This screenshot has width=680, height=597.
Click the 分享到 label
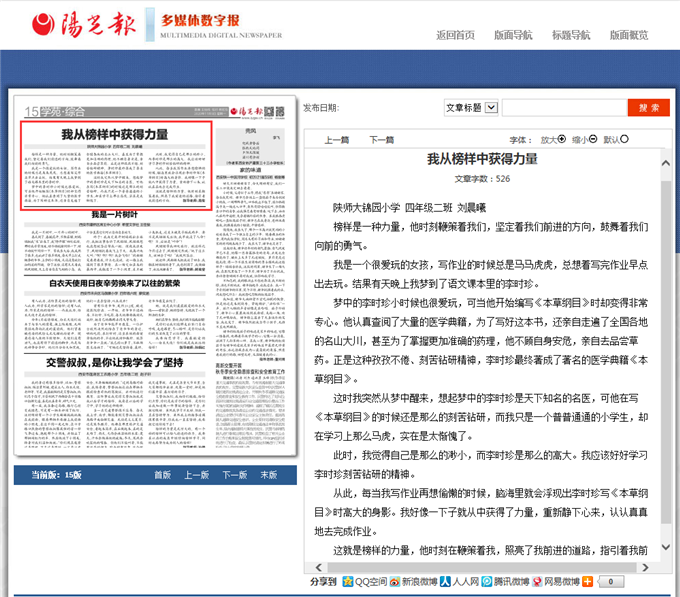point(323,582)
